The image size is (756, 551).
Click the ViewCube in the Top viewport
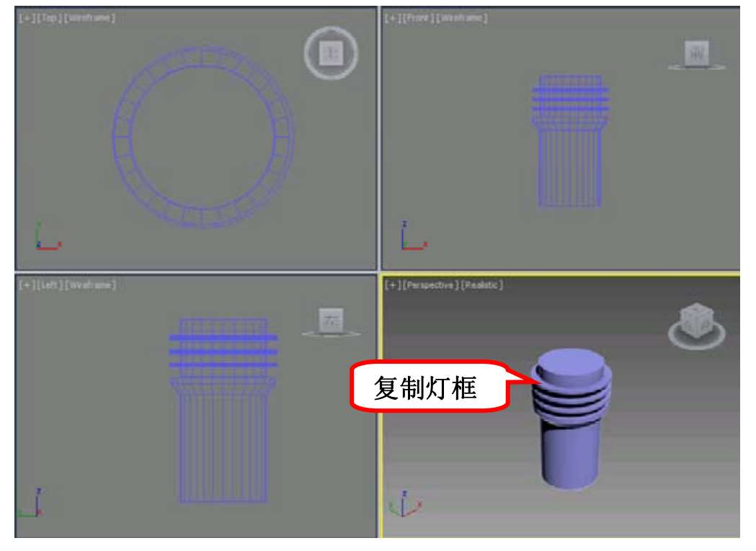331,53
